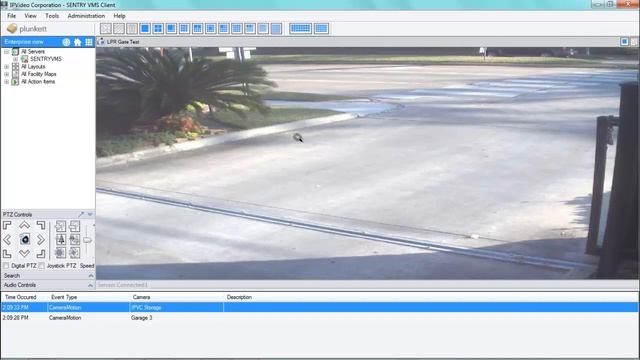Screen dimensions: 640x360
Task: Open the Tools menu
Action: 52,16
